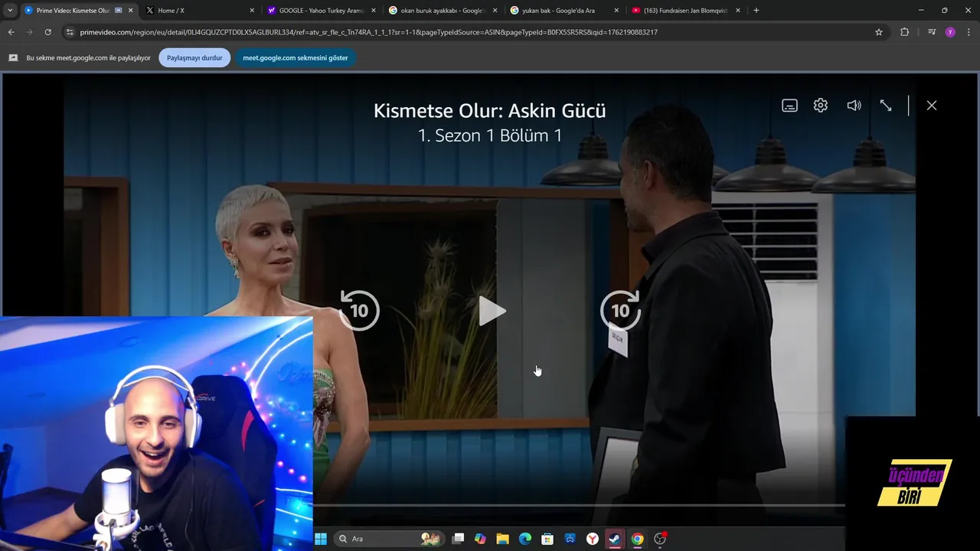Switch to Google Chrome on the taskbar

[x=637, y=539]
